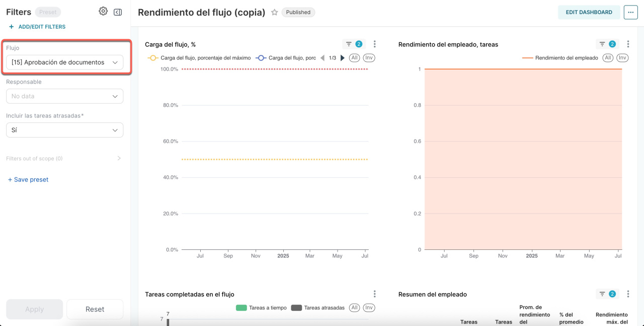Open Carga del flujo chart kebab menu

[375, 44]
